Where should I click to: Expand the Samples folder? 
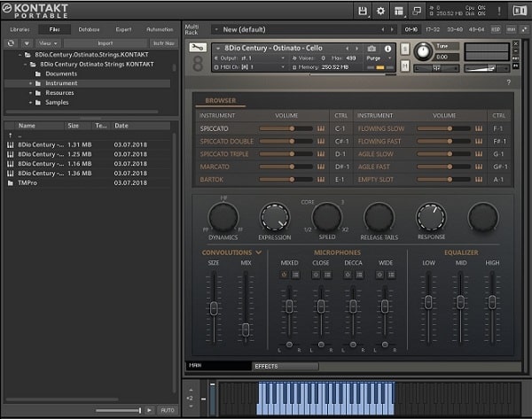(x=30, y=103)
